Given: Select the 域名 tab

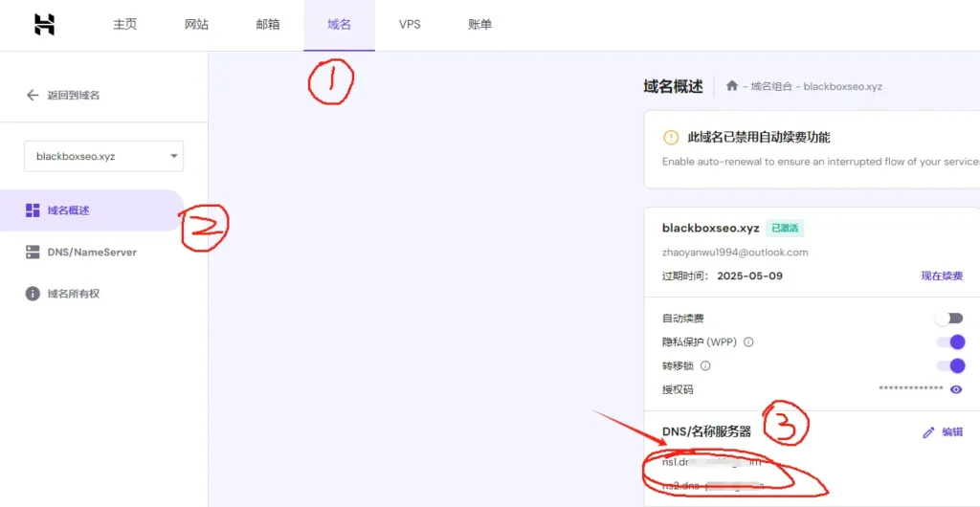Looking at the screenshot, I should click(340, 25).
